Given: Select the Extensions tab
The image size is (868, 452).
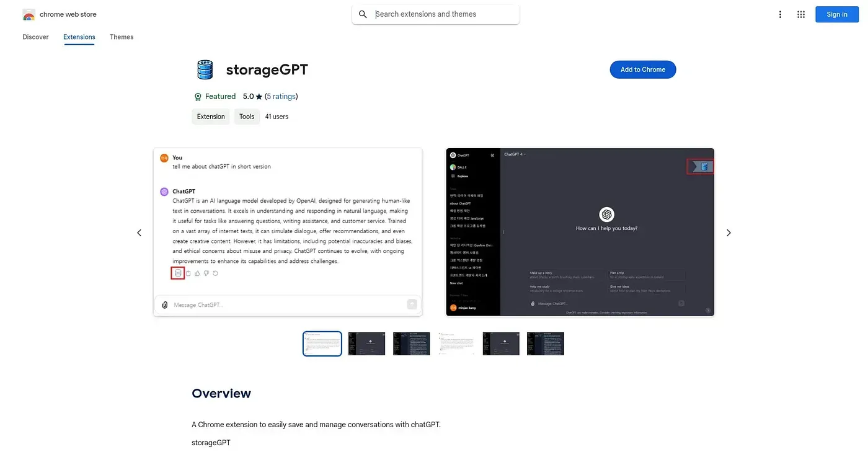Looking at the screenshot, I should [x=79, y=37].
